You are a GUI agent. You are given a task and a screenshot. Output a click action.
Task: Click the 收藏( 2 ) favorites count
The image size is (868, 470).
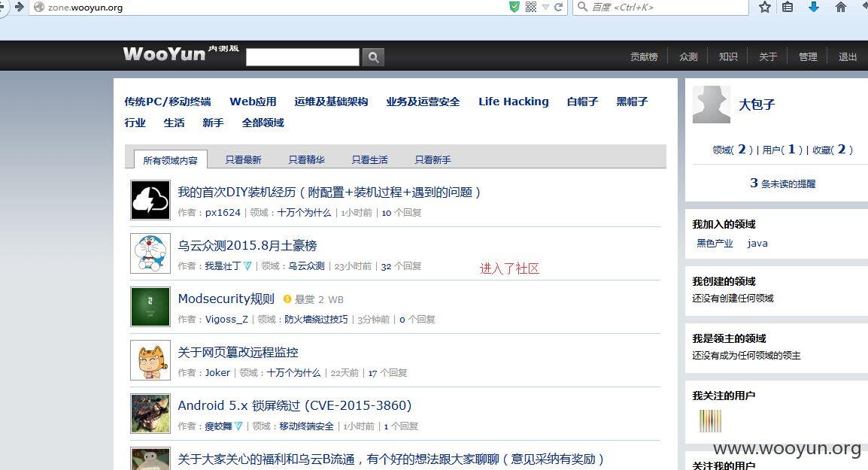click(x=833, y=150)
